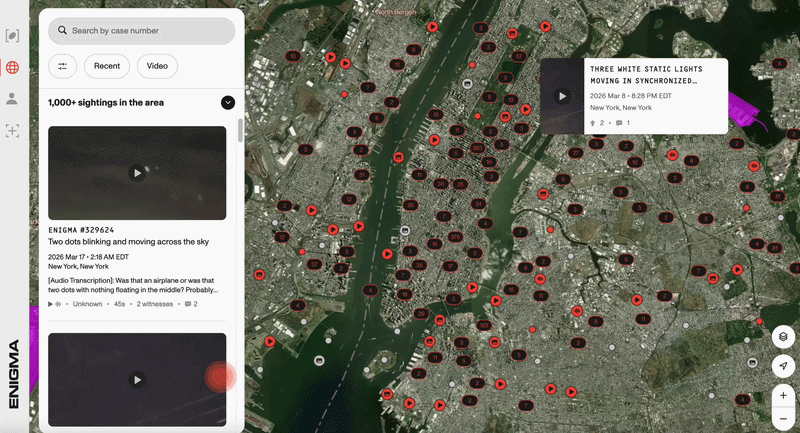Open the user profile icon
The image size is (800, 433).
[x=12, y=99]
